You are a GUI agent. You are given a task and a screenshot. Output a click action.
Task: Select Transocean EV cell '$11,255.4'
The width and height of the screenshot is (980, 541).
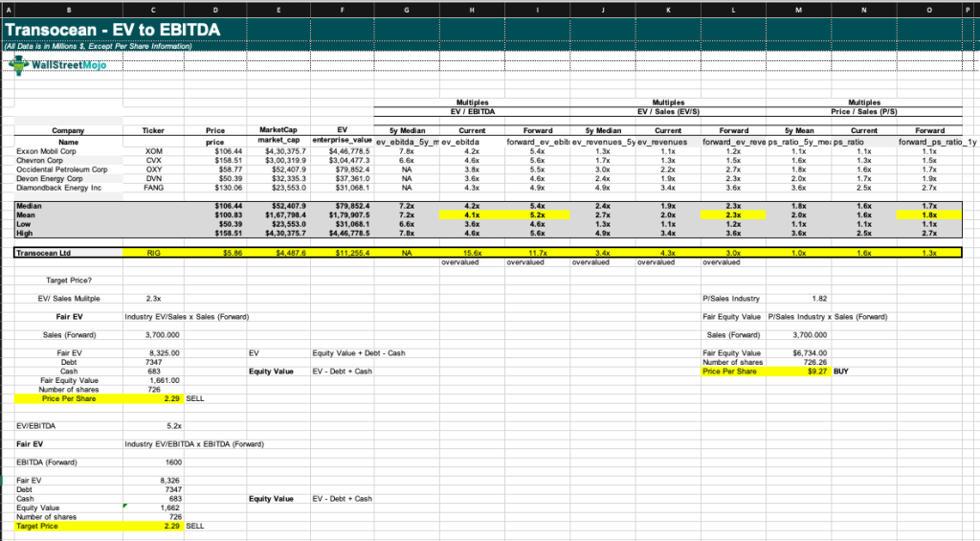[343, 253]
